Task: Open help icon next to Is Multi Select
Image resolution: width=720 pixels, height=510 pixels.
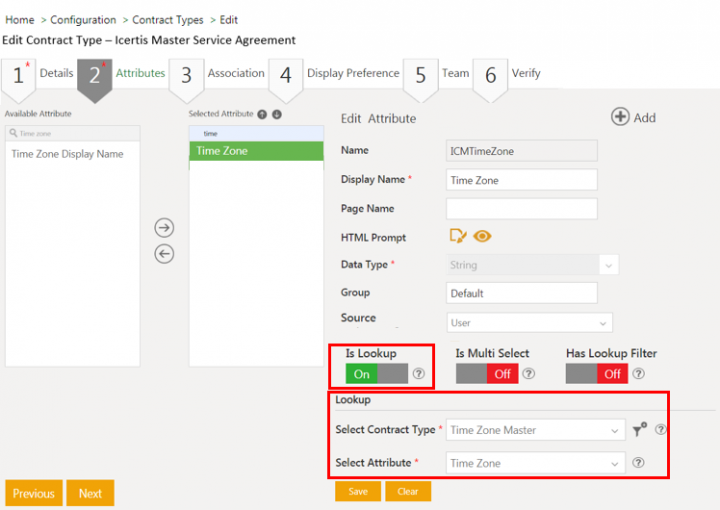Action: (x=529, y=374)
